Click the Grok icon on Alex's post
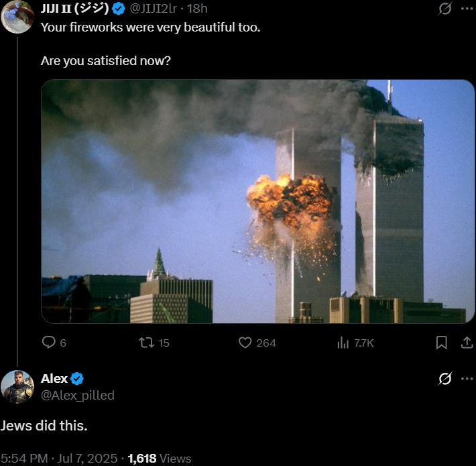This screenshot has width=476, height=466. [444, 379]
